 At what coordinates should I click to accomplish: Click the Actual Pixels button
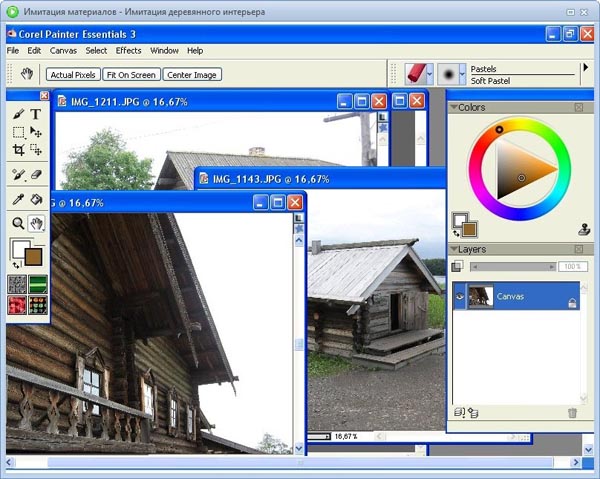click(x=71, y=75)
